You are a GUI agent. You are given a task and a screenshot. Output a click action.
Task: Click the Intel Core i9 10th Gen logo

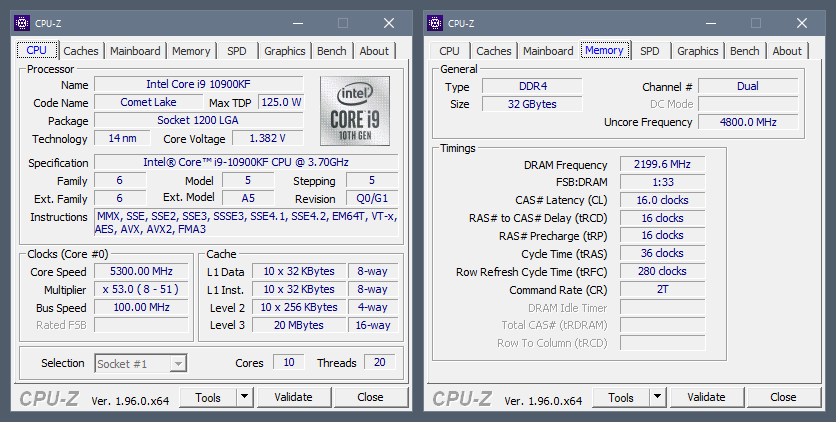pyautogui.click(x=355, y=111)
